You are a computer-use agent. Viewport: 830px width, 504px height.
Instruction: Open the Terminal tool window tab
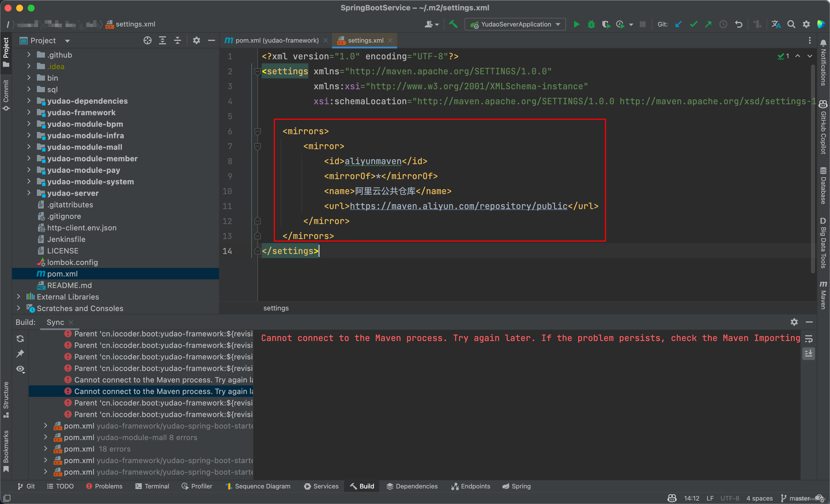pyautogui.click(x=152, y=486)
